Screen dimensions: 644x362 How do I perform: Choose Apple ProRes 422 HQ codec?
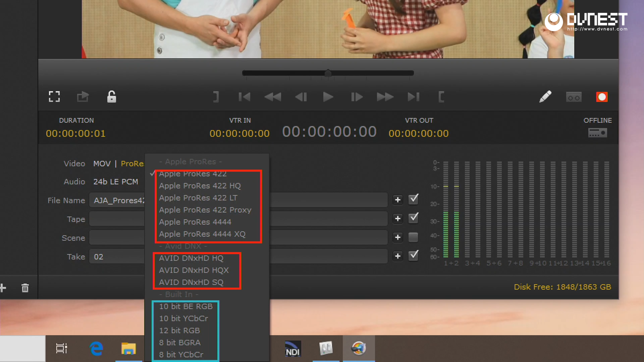pyautogui.click(x=200, y=186)
